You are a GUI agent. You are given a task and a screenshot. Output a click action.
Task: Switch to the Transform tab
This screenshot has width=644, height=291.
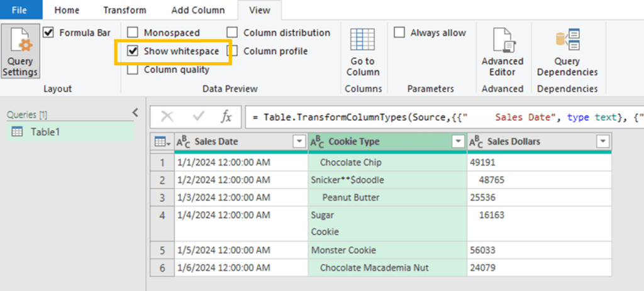pos(125,10)
